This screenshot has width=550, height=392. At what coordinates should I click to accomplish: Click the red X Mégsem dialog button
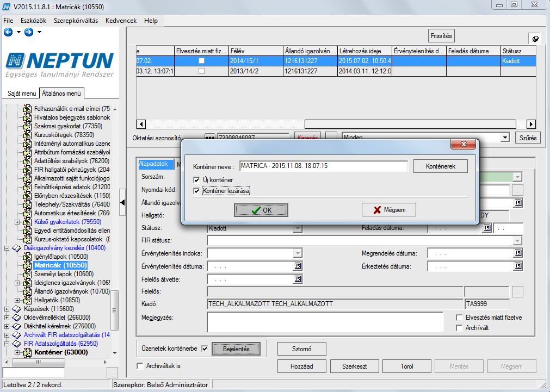(x=388, y=210)
